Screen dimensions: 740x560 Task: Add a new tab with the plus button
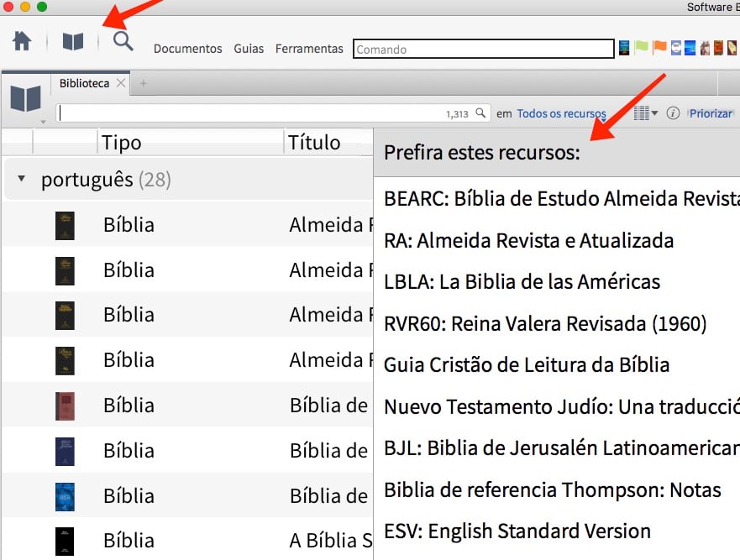click(x=144, y=83)
